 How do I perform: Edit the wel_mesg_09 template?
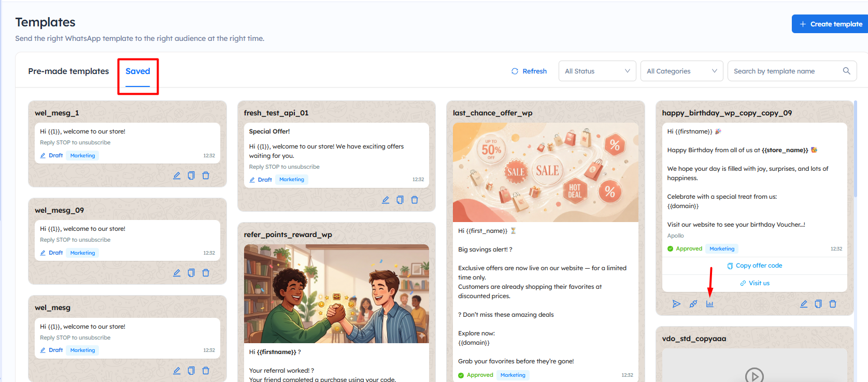pyautogui.click(x=177, y=273)
